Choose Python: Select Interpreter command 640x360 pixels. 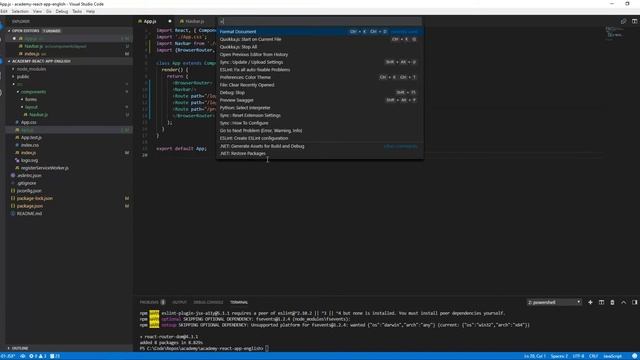coord(320,108)
